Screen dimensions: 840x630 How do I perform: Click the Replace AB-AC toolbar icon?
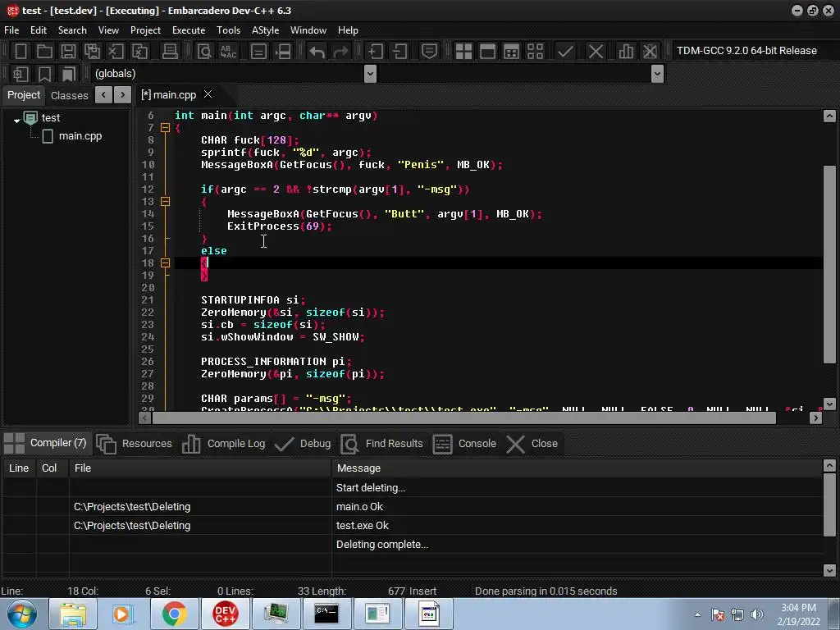click(x=228, y=52)
